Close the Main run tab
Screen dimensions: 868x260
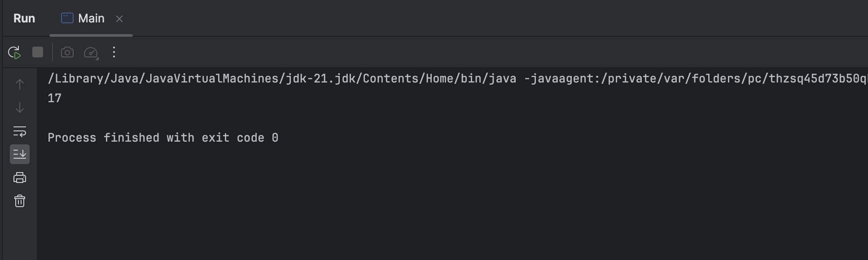pos(119,19)
